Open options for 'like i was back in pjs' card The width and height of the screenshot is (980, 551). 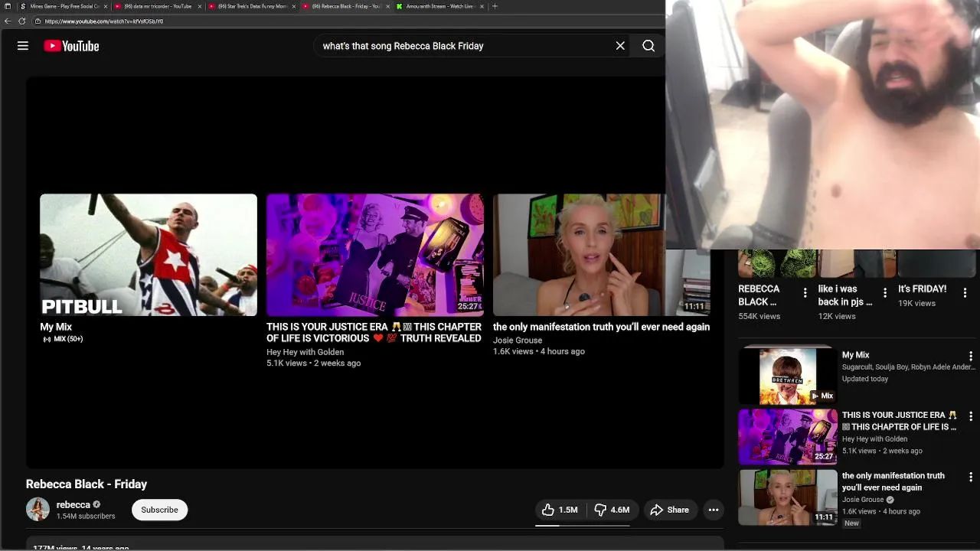point(885,292)
